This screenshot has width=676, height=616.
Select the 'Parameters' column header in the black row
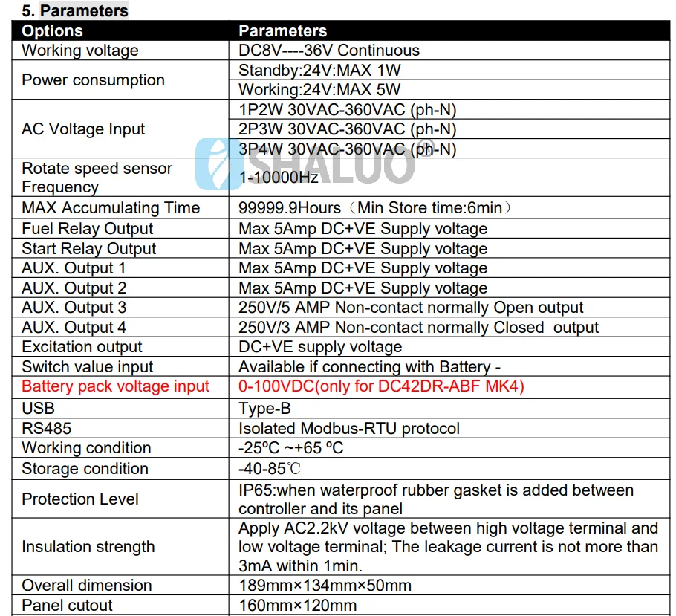pyautogui.click(x=283, y=31)
